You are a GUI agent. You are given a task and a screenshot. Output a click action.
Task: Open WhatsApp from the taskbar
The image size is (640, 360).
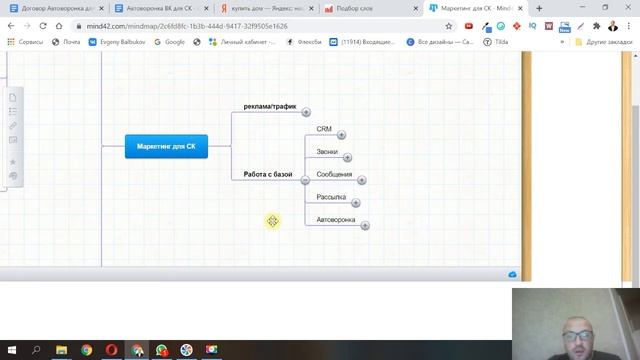click(162, 350)
